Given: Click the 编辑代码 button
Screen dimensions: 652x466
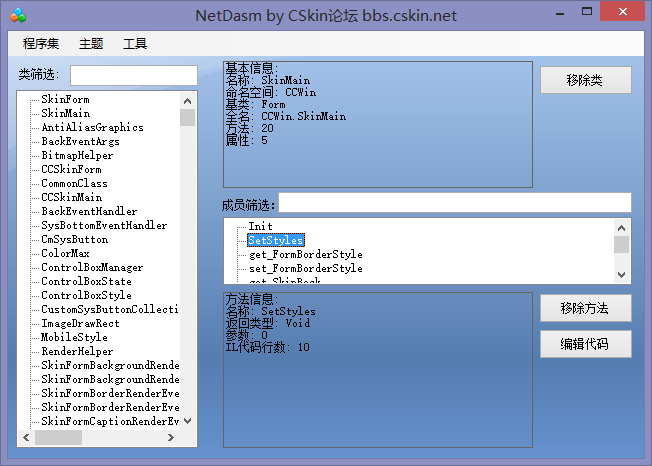Looking at the screenshot, I should coord(585,344).
